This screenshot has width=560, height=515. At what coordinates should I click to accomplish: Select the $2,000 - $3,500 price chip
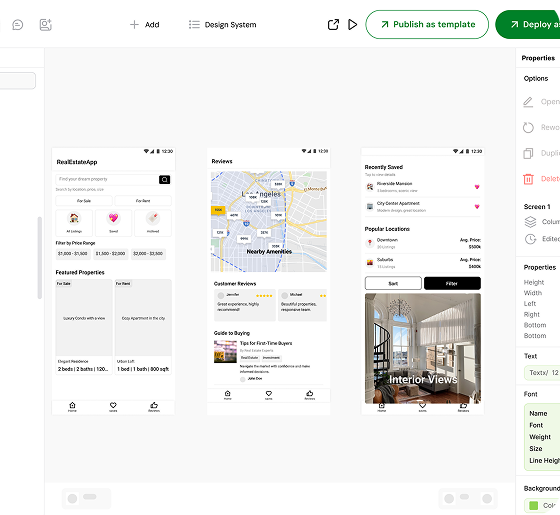(148, 254)
